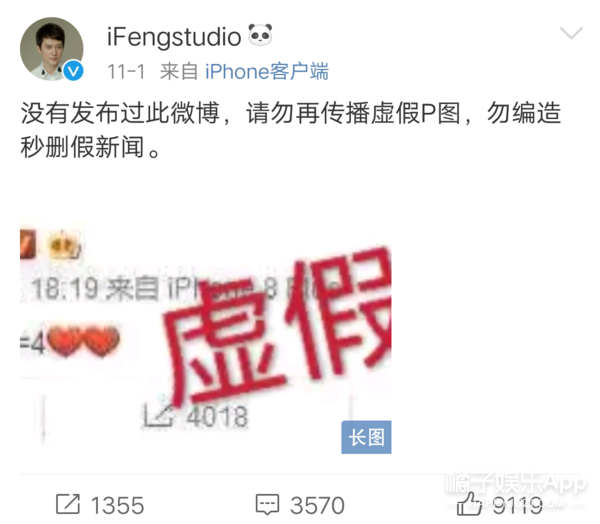Screen dimensions: 600x524
Task: Open the iFengstudio username link
Action: [x=174, y=37]
